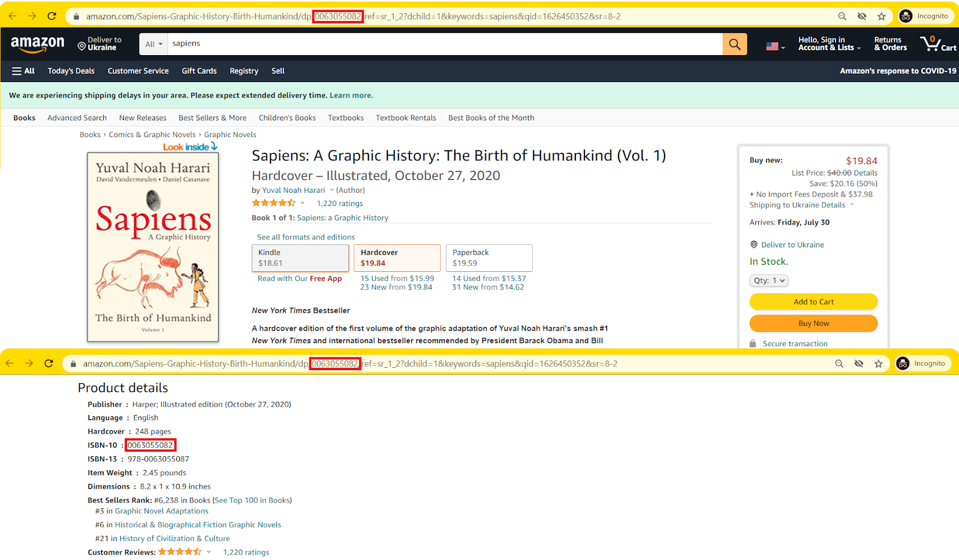Click the Deliver to Ukraine link in buy box
Image resolution: width=959 pixels, height=560 pixels.
(x=792, y=245)
